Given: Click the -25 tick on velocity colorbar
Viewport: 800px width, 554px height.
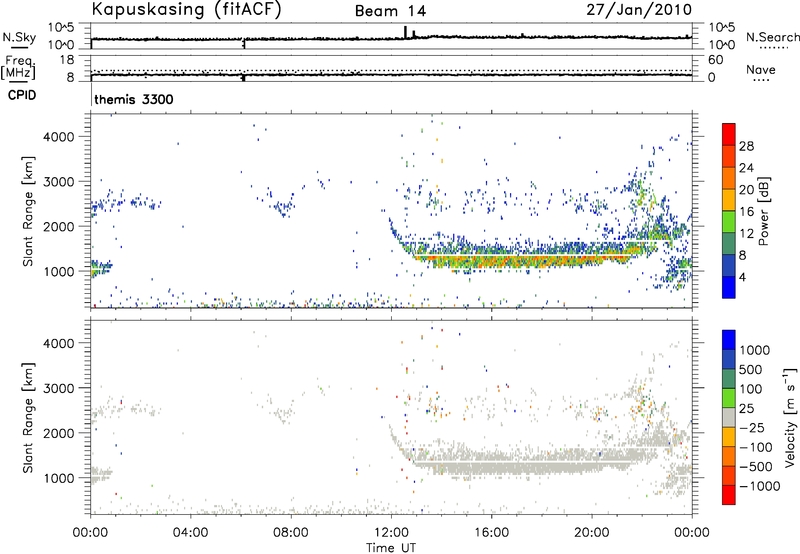Looking at the screenshot, I should 752,427.
